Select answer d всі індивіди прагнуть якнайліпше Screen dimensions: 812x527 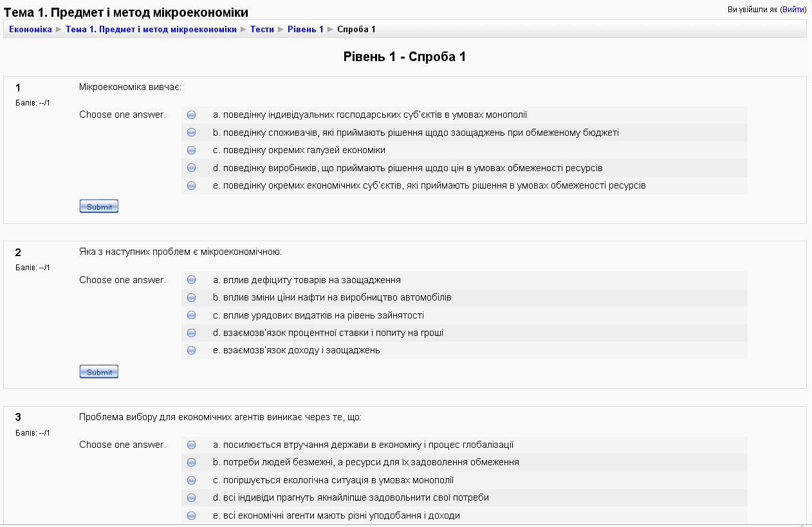pos(191,498)
